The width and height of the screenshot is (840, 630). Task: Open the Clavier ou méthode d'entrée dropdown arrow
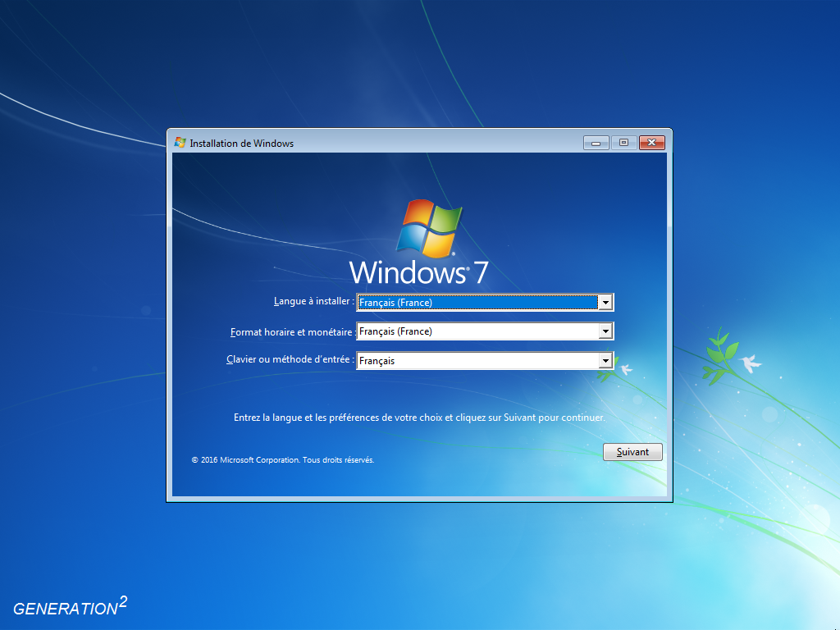point(605,361)
